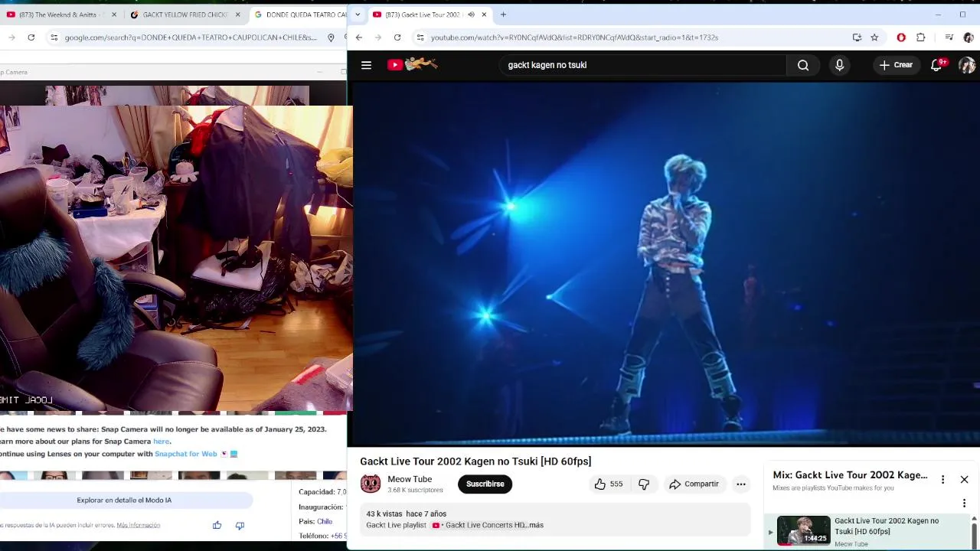Close the Gackt Live Tour 2002 tab
The height and width of the screenshot is (551, 980).
point(484,15)
